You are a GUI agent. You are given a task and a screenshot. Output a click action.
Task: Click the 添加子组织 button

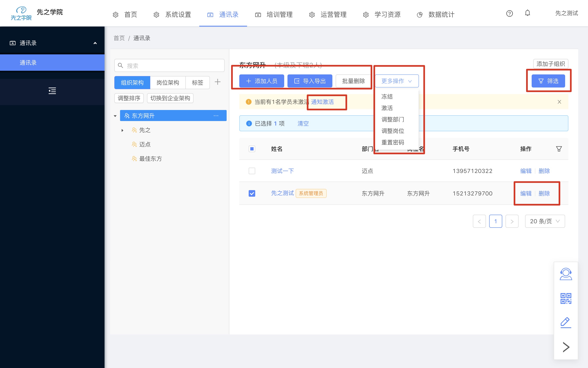coord(551,64)
